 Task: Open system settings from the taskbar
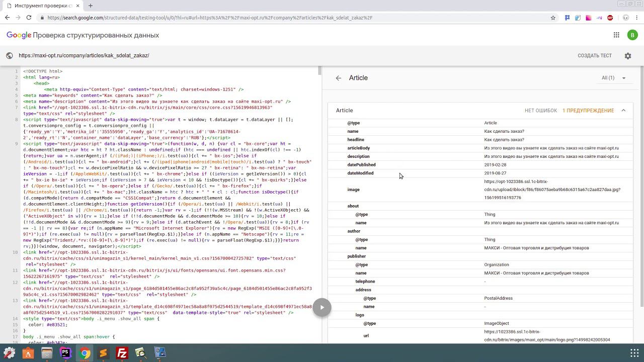coord(10,353)
